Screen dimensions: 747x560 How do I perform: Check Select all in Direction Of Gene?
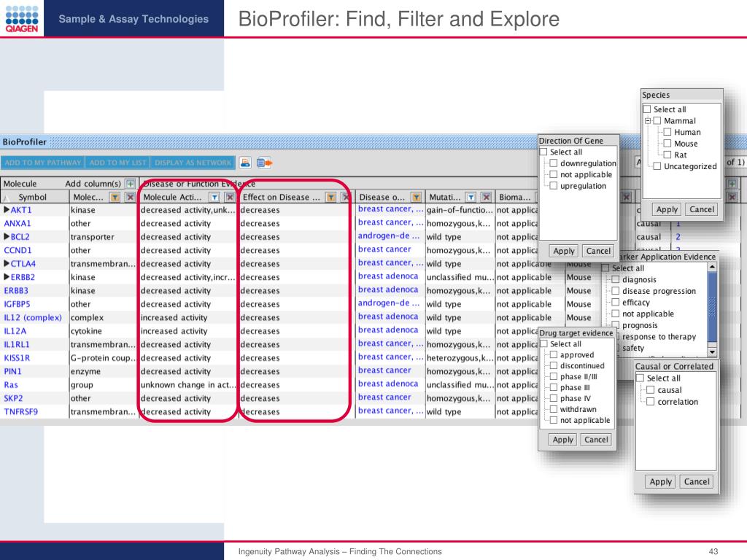(543, 152)
